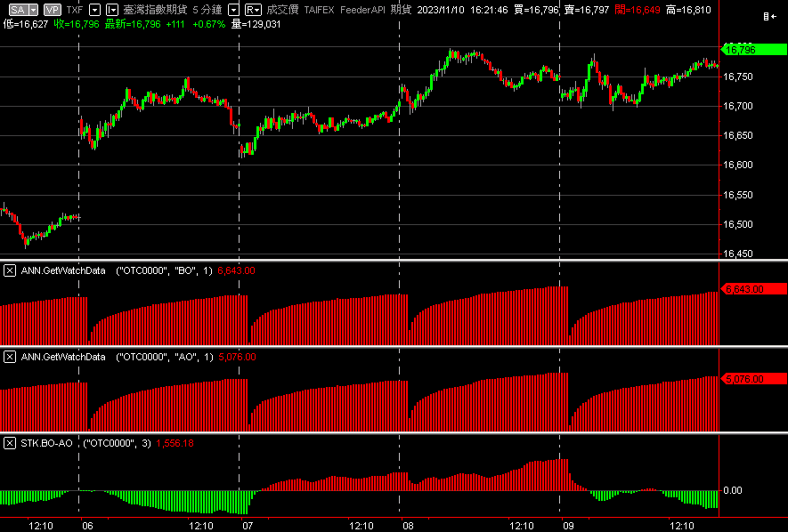Viewport: 788px width, 532px height.
Task: Click the 16,550 price axis label
Action: [x=738, y=195]
